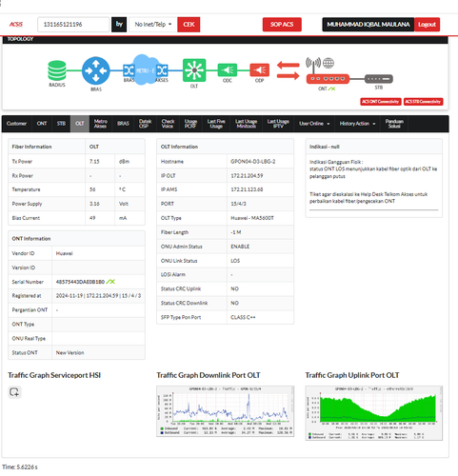Click the screenshot icon under Serviceport HSI

tap(14, 392)
